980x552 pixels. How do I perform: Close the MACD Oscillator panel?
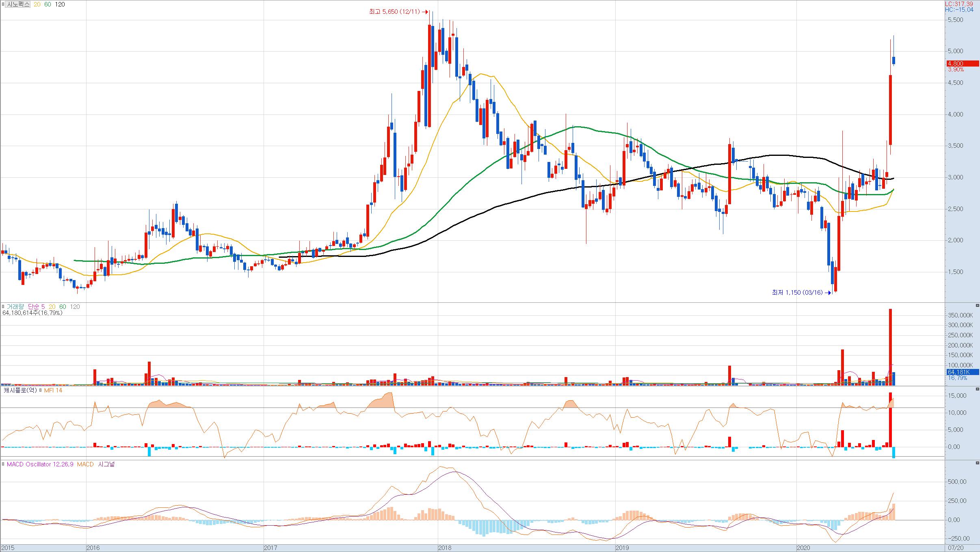(977, 463)
